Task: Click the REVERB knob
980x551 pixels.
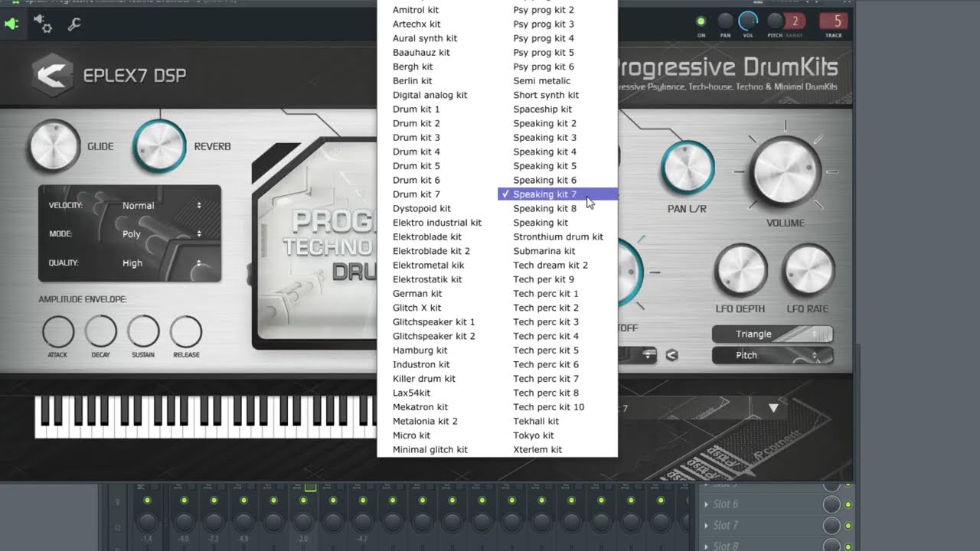Action: click(x=159, y=146)
